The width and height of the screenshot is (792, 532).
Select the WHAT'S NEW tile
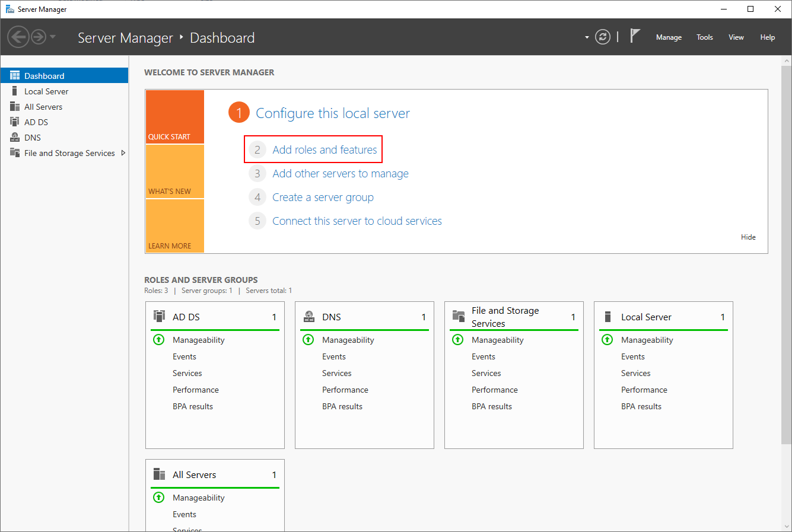click(x=175, y=171)
